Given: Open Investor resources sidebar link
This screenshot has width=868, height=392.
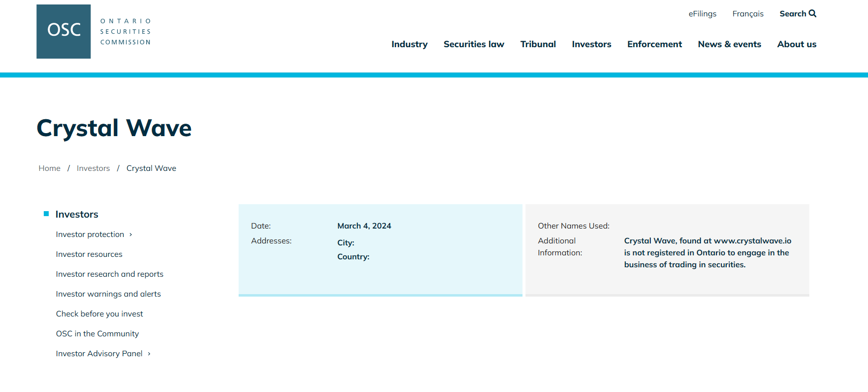Looking at the screenshot, I should (89, 254).
